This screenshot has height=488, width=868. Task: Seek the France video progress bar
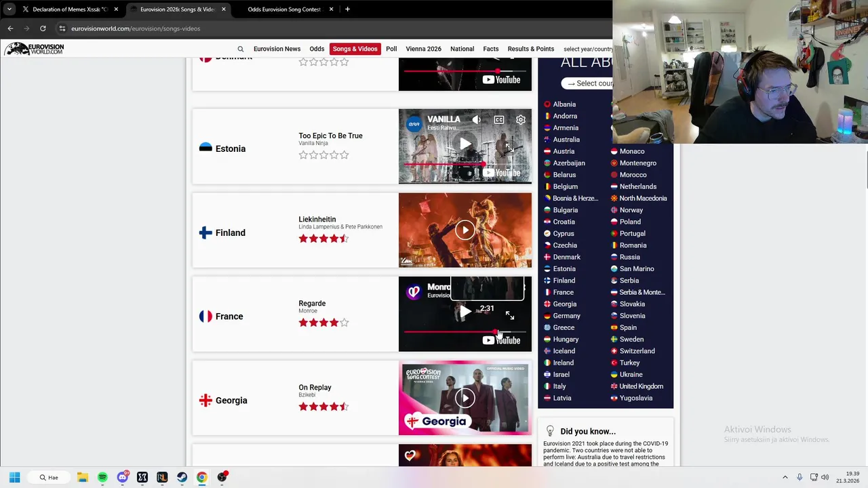pos(465,332)
